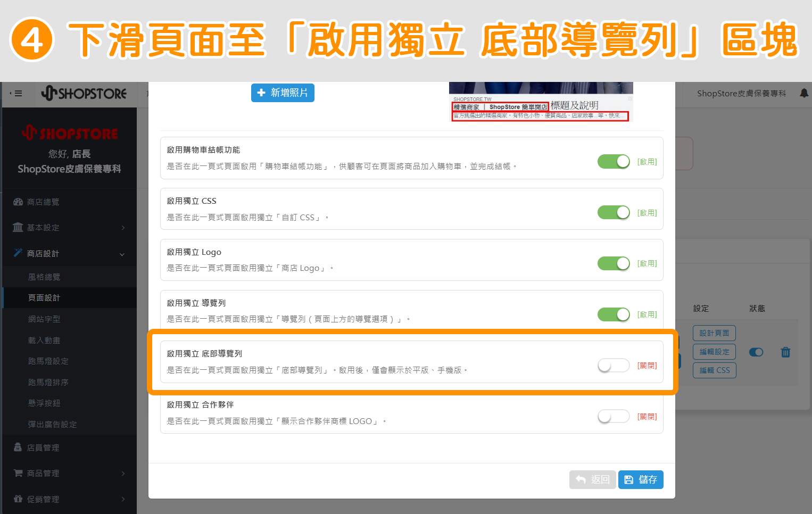This screenshot has height=514, width=812.
Task: Toggle 啟用獨立 CSS switch
Action: (x=614, y=212)
